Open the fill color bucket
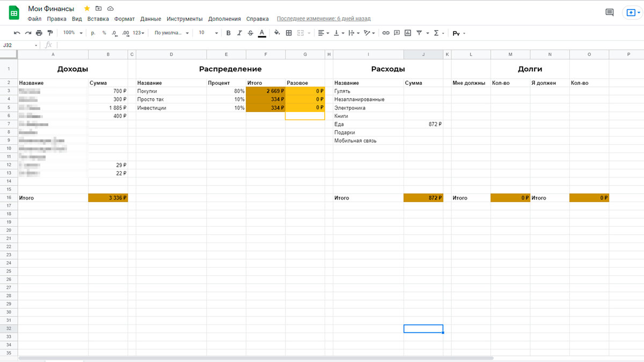The image size is (644, 362). point(277,33)
